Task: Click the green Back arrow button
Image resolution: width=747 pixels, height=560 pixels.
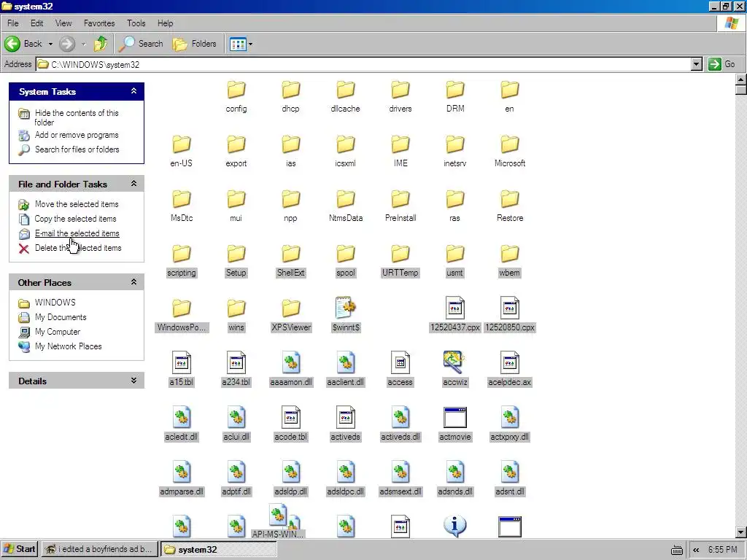Action: point(12,44)
